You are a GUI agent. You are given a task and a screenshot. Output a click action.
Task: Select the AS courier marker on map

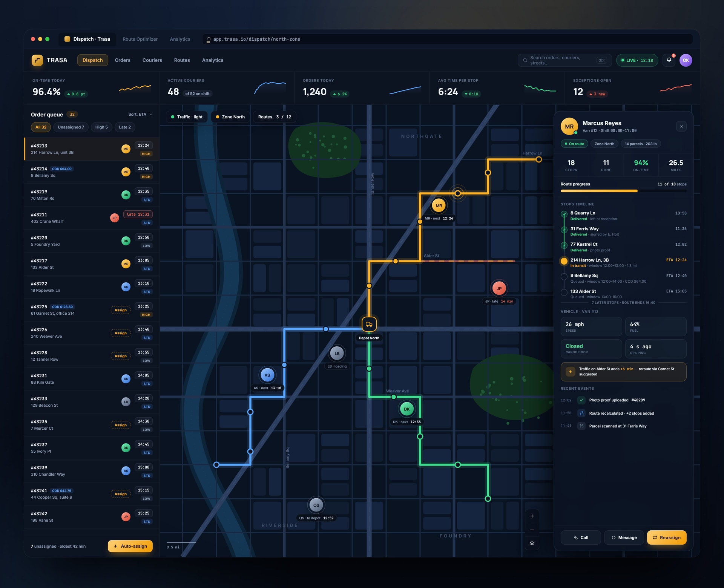[x=267, y=375]
